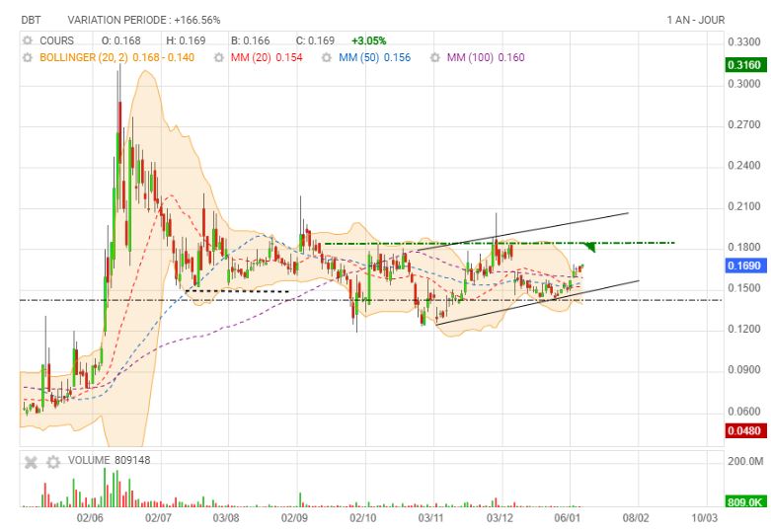Image resolution: width=771 pixels, height=532 pixels.
Task: Click the green 0.3160 high price tag
Action: (x=745, y=65)
